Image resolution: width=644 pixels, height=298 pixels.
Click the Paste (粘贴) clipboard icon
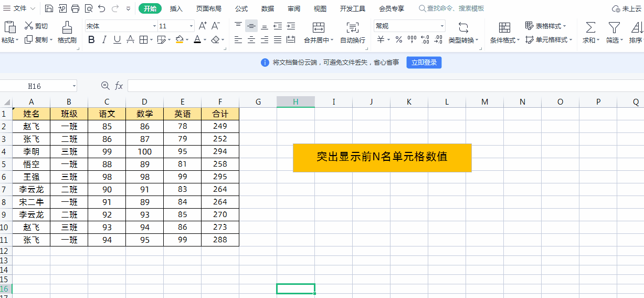click(x=9, y=27)
